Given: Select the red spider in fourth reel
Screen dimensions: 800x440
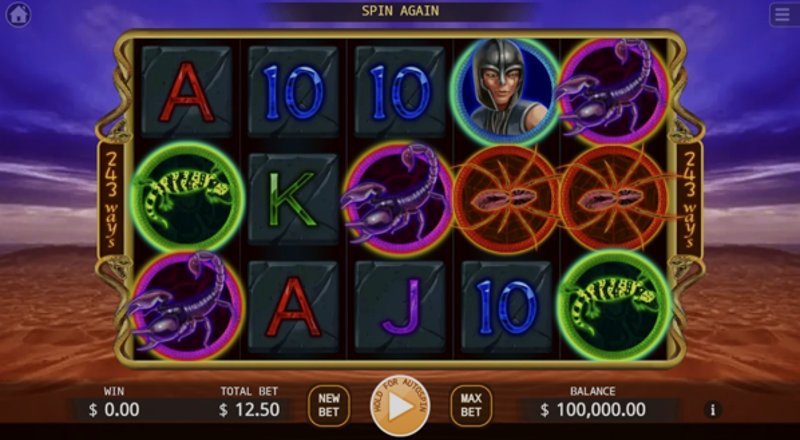Looking at the screenshot, I should (x=505, y=199).
